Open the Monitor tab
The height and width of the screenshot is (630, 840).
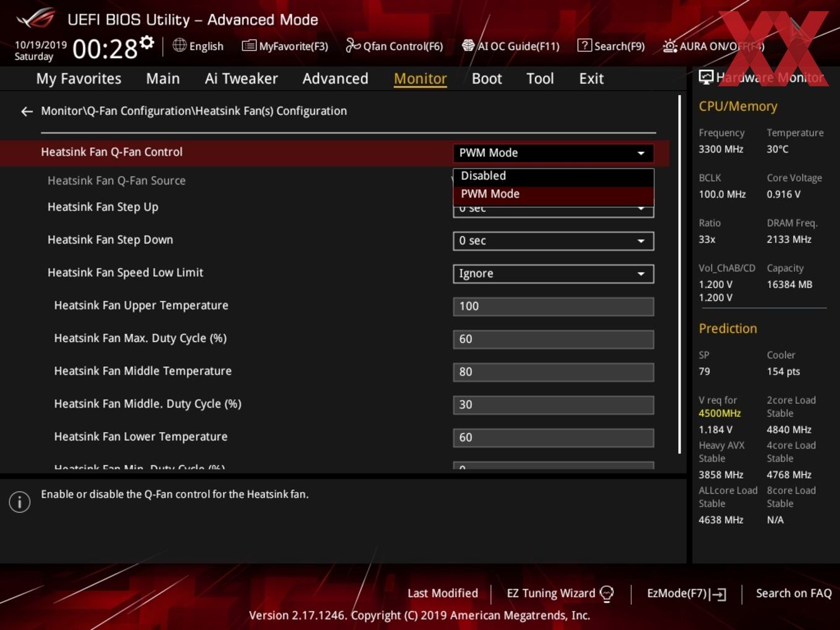[421, 78]
